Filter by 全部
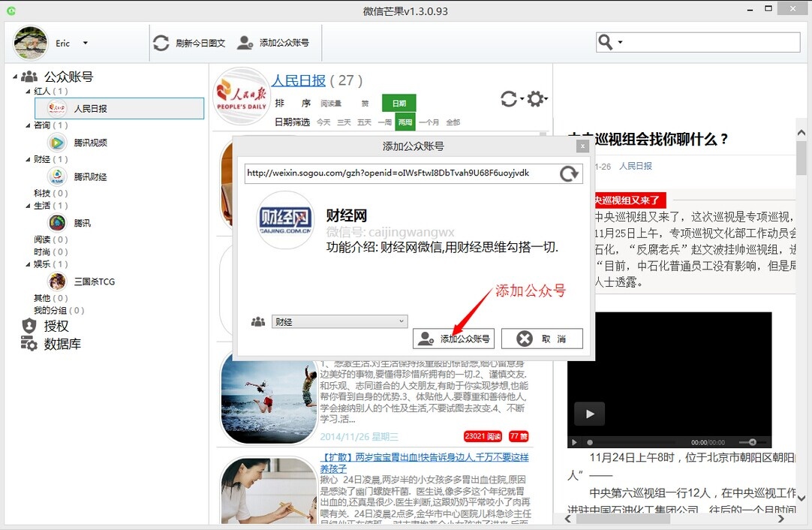The image size is (812, 530). pos(453,122)
